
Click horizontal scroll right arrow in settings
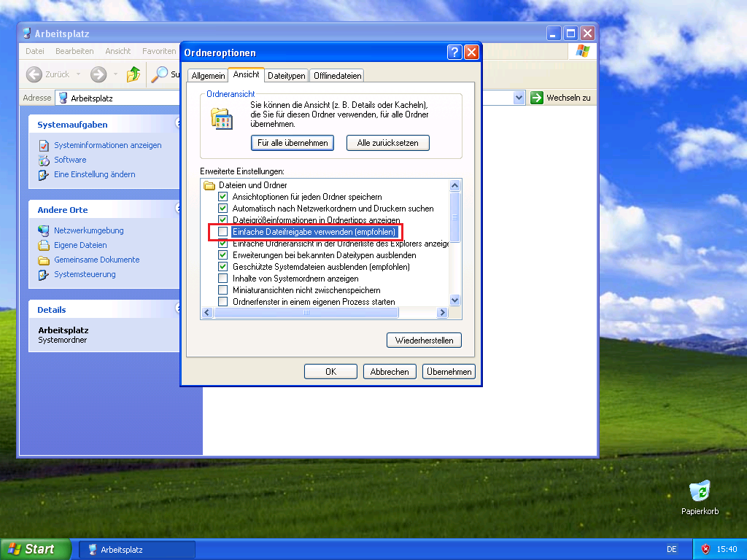pos(443,312)
